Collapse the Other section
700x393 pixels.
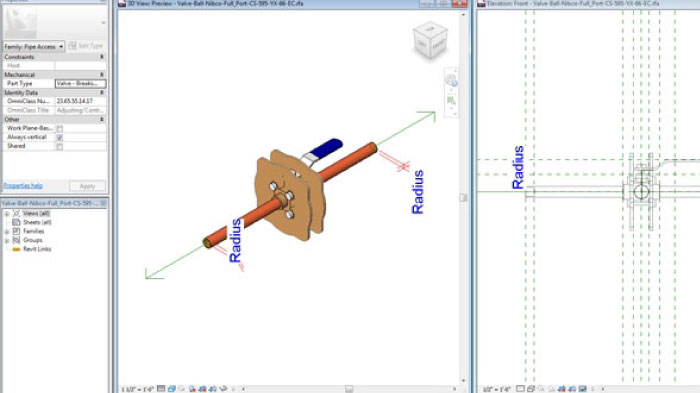pos(101,119)
